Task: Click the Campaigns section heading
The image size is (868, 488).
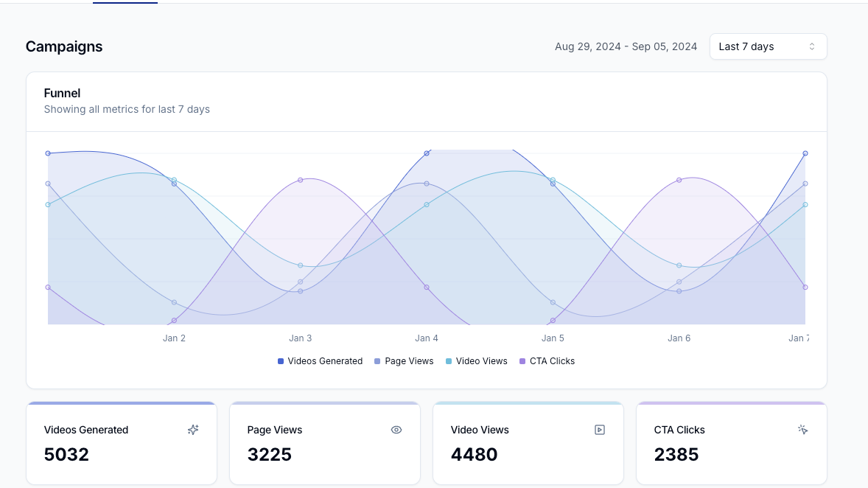Action: click(x=64, y=46)
